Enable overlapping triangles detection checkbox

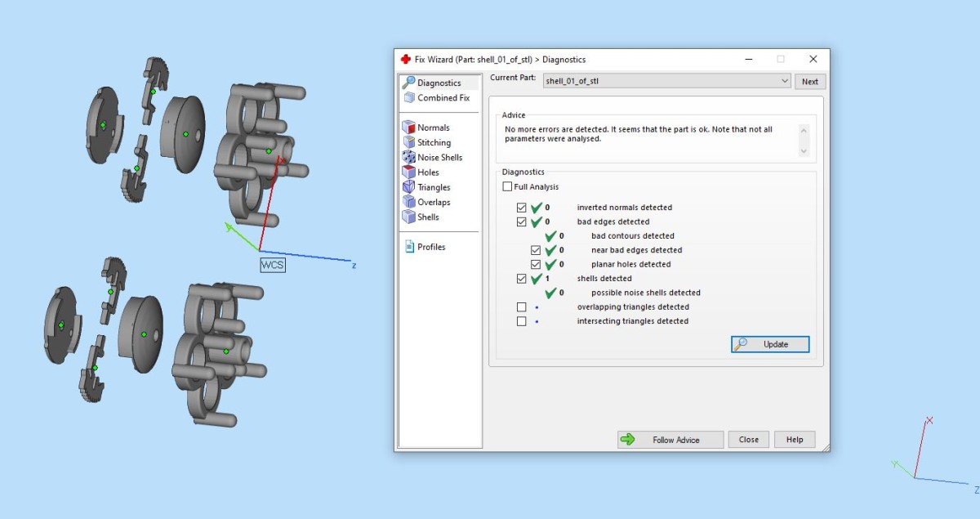pyautogui.click(x=522, y=307)
